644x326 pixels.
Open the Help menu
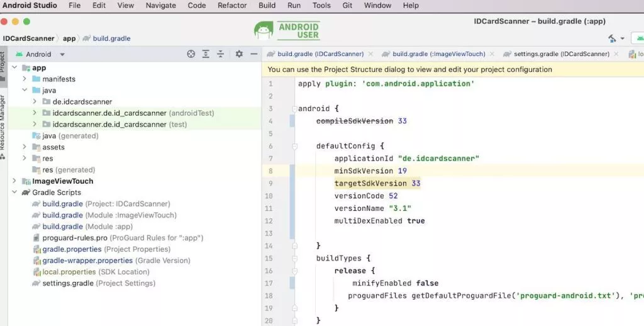coord(411,5)
